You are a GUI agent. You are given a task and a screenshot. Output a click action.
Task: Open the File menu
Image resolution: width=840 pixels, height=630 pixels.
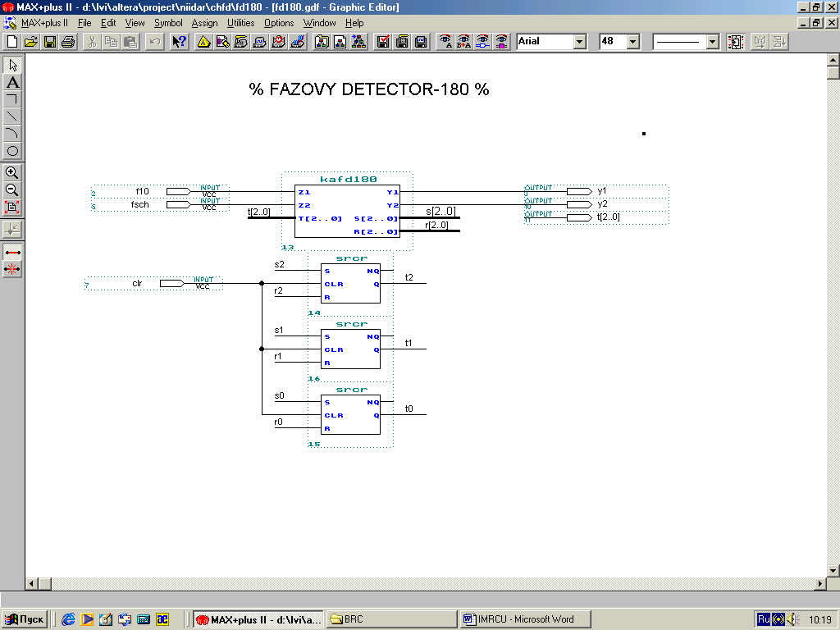(84, 23)
